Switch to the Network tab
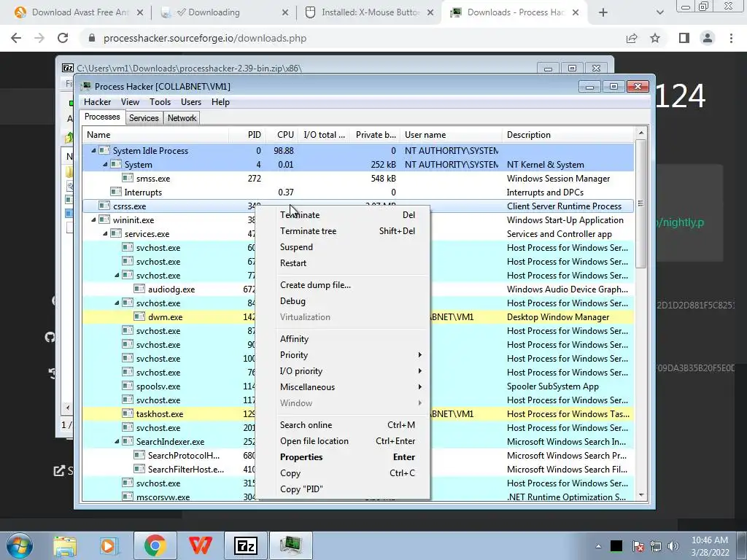Screen dimensions: 747x560 [182, 118]
